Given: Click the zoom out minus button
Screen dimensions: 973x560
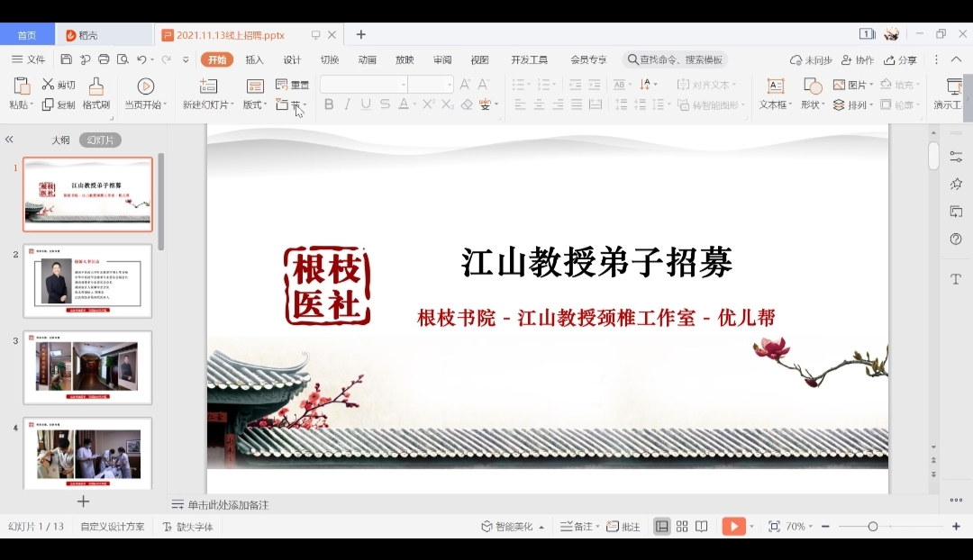Looking at the screenshot, I should pyautogui.click(x=825, y=527).
